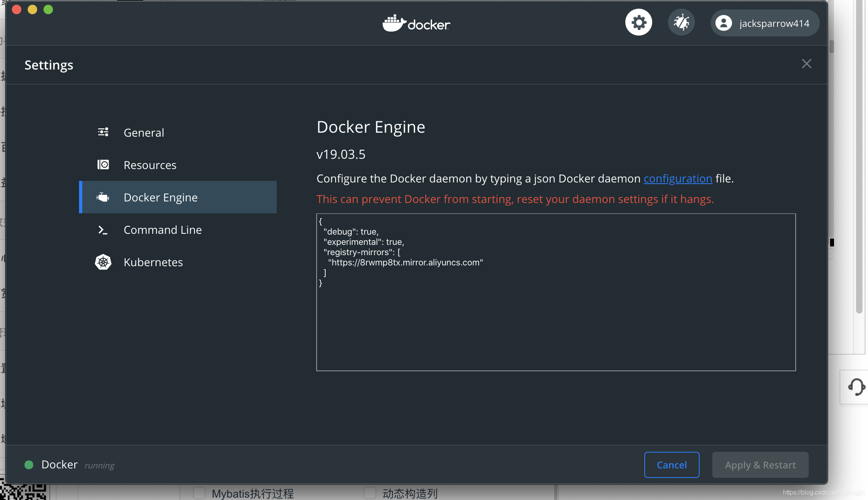Open the Resources settings section
This screenshot has height=500, width=868.
(x=178, y=165)
